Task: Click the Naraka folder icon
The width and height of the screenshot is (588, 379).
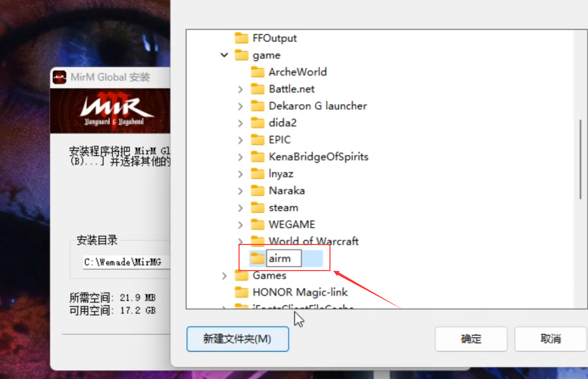Action: [258, 191]
